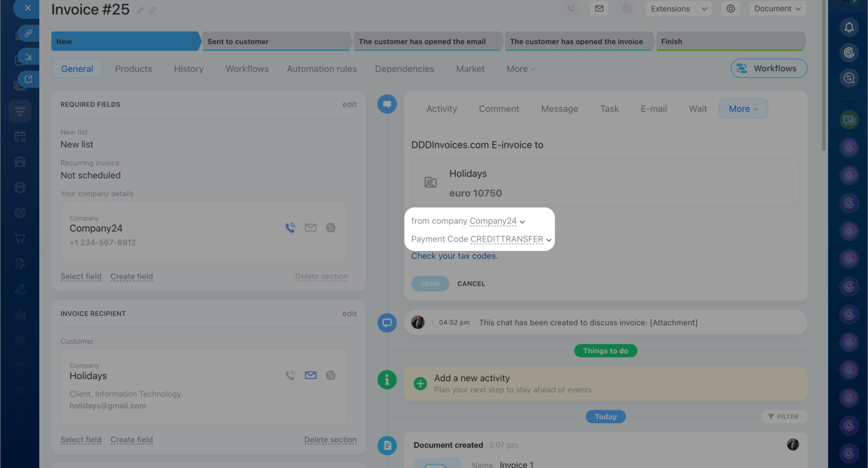Switch to the Products tab
The height and width of the screenshot is (468, 868).
click(x=134, y=69)
